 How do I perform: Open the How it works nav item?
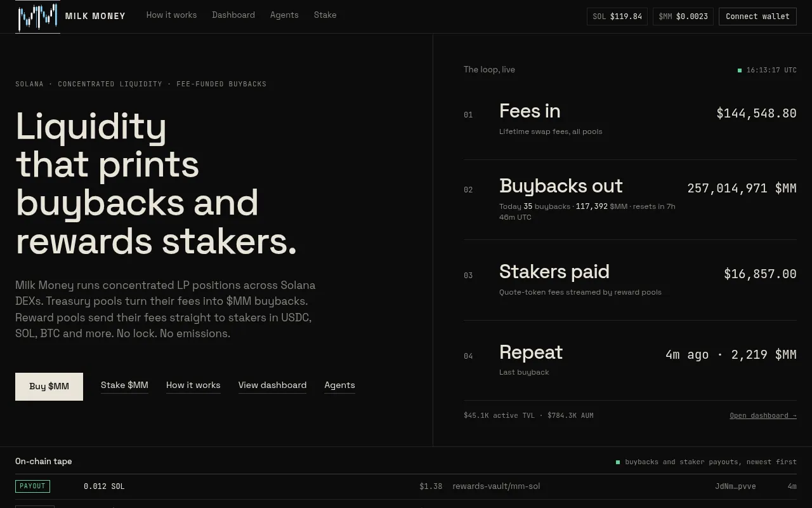pyautogui.click(x=171, y=15)
